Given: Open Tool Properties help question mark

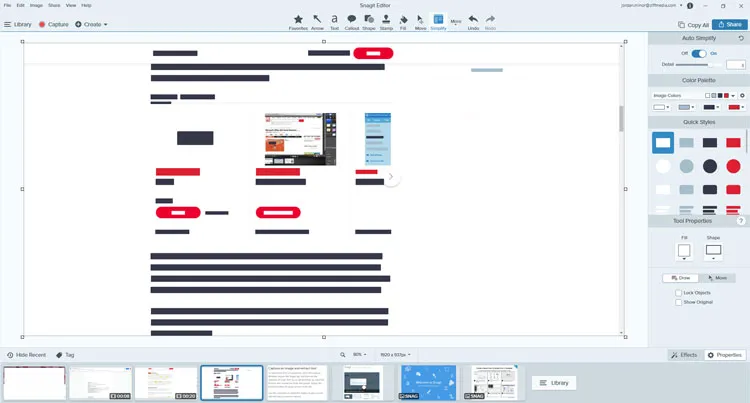Looking at the screenshot, I should coord(741,221).
